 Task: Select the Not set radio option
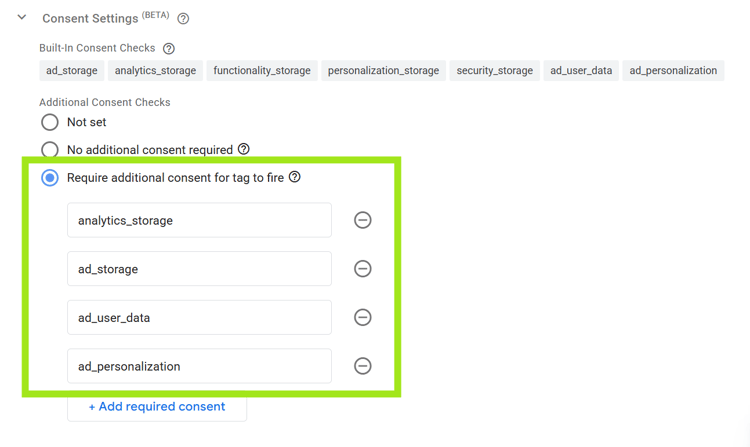(50, 122)
